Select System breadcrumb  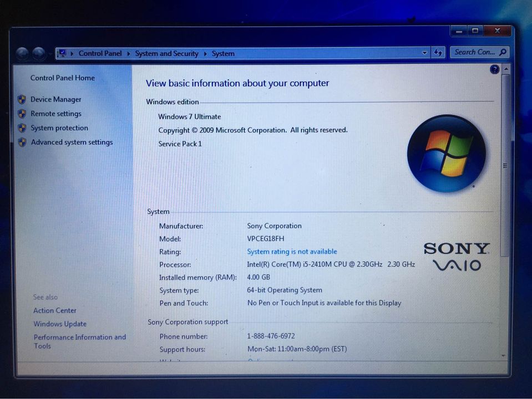click(223, 54)
